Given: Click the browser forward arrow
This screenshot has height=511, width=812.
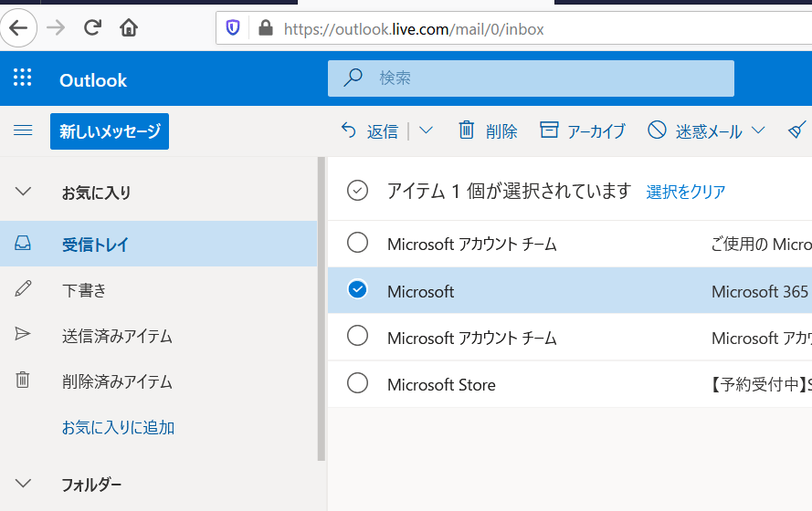Looking at the screenshot, I should tap(56, 28).
